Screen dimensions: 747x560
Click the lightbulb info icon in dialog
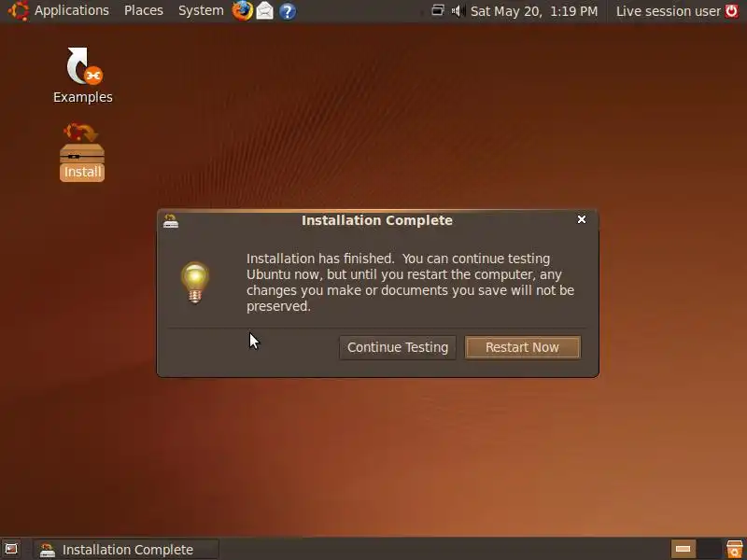[195, 283]
